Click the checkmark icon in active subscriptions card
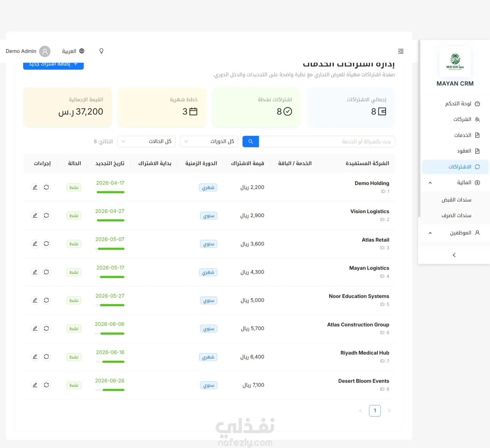Image resolution: width=490 pixels, height=448 pixels. (x=288, y=111)
